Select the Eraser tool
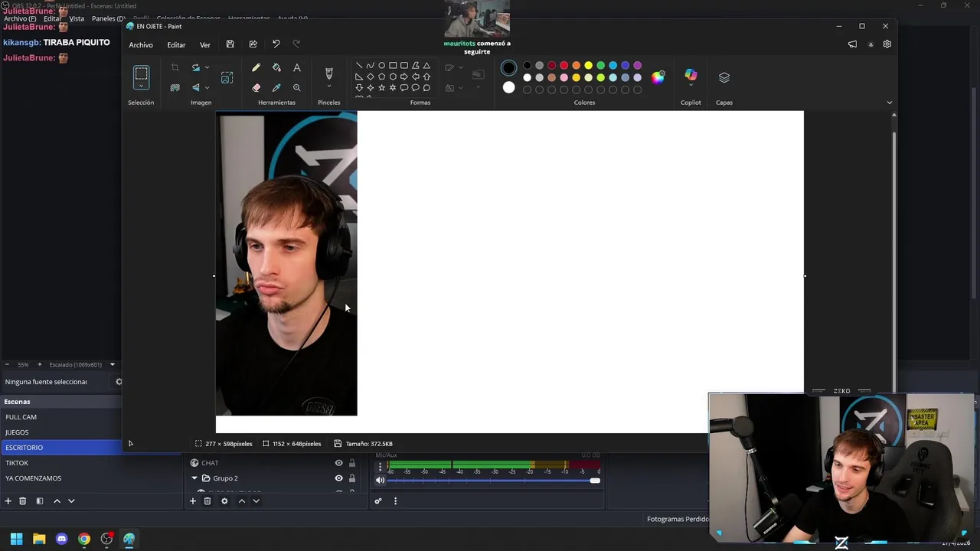The height and width of the screenshot is (551, 980). [x=256, y=87]
